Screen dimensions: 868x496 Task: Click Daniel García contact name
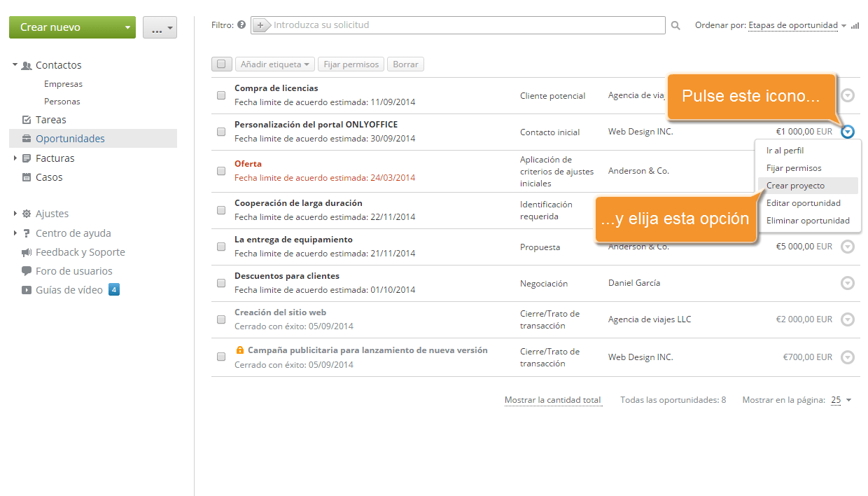[x=634, y=283]
